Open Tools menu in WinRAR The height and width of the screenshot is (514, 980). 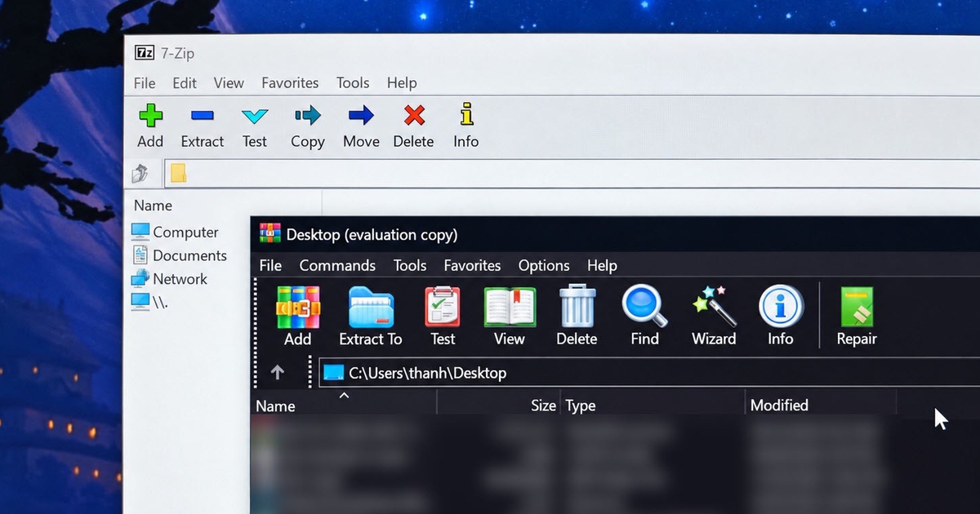(410, 265)
